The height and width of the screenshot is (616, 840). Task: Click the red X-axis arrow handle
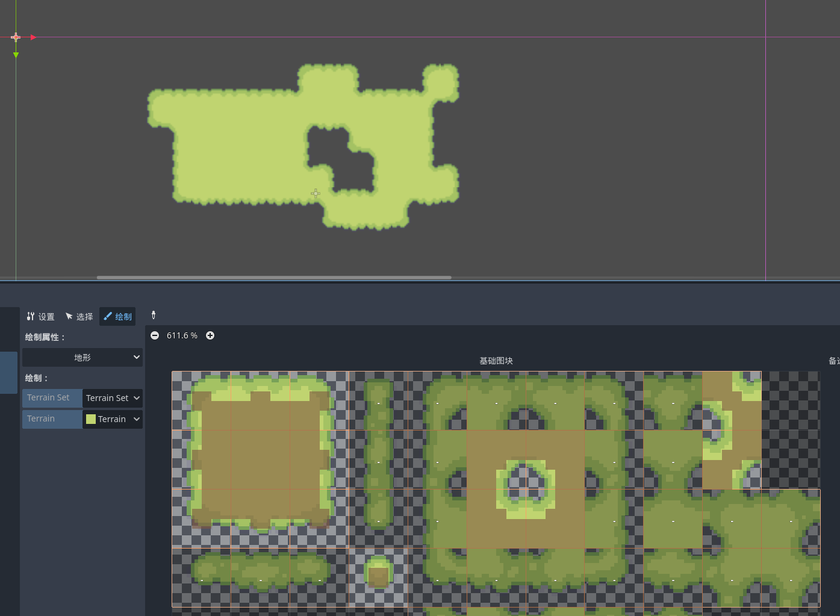(34, 37)
